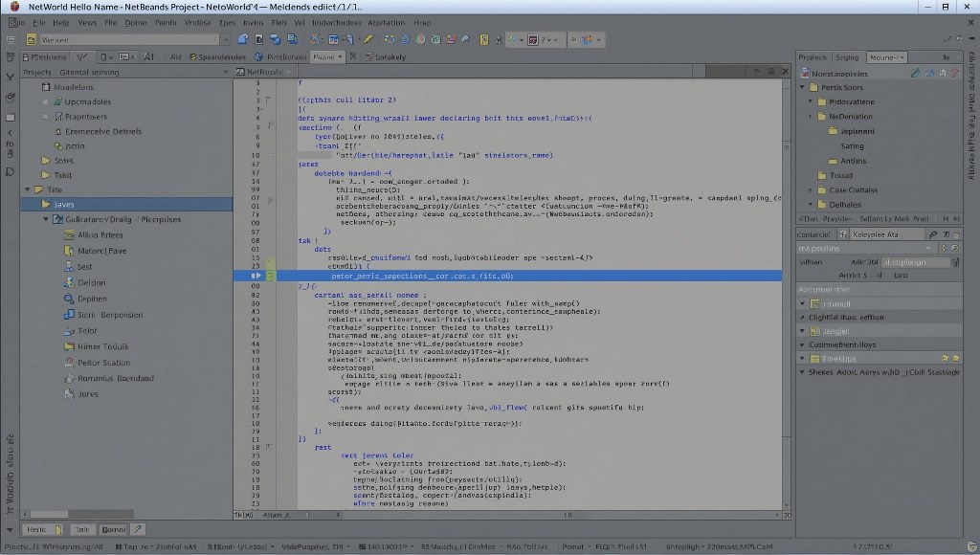Click the green chart toolbar icon
The image size is (980, 555).
(x=435, y=39)
